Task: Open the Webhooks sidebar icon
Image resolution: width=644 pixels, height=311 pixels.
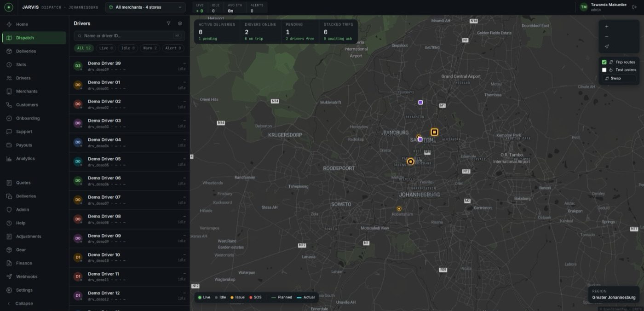Action: click(x=9, y=276)
